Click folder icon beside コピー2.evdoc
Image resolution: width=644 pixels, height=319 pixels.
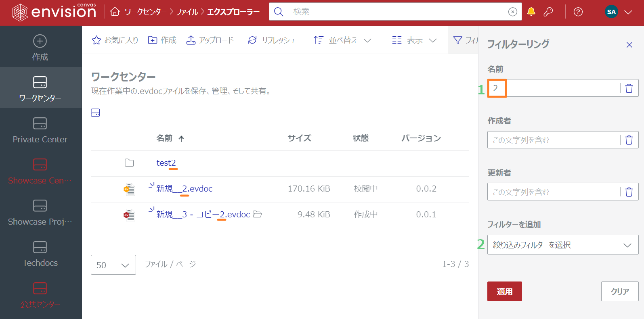click(257, 214)
